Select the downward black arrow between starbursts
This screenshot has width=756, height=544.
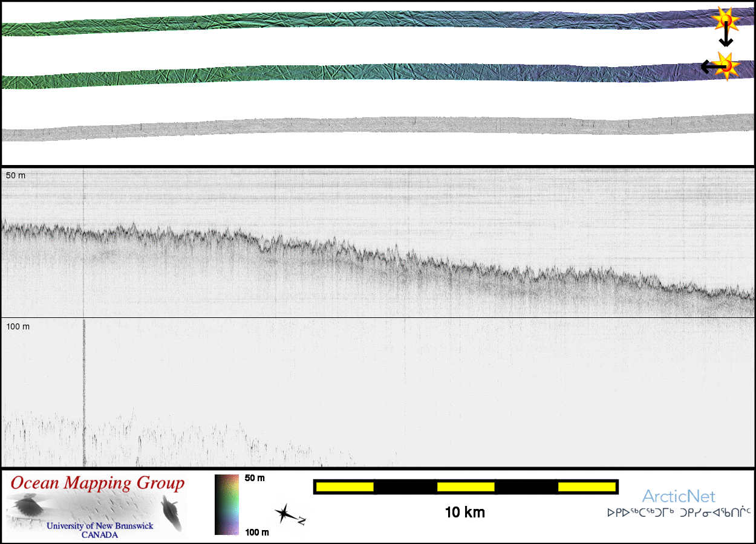pyautogui.click(x=726, y=37)
